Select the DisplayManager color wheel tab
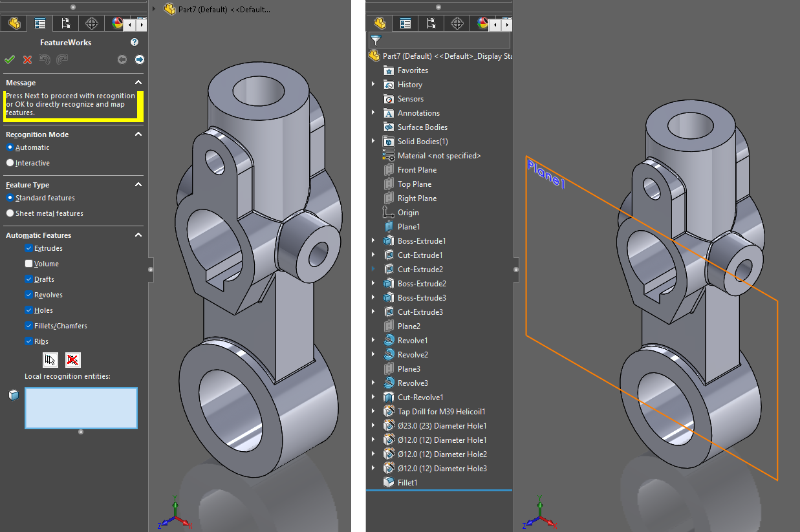 (117, 23)
